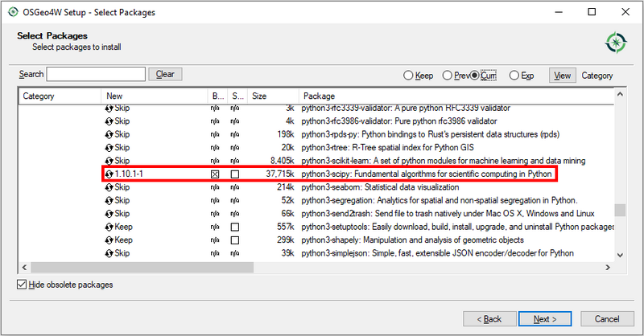Click the View button
Viewport: 644px width, 336px height.
pos(563,75)
